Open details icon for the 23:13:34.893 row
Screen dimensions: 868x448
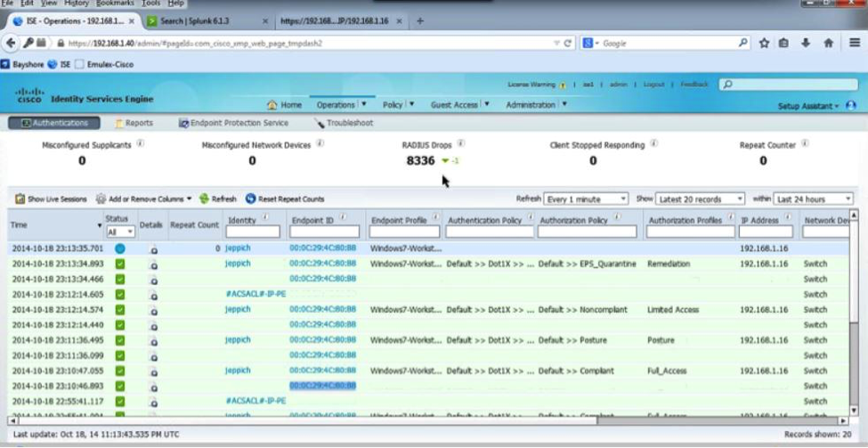(x=154, y=265)
